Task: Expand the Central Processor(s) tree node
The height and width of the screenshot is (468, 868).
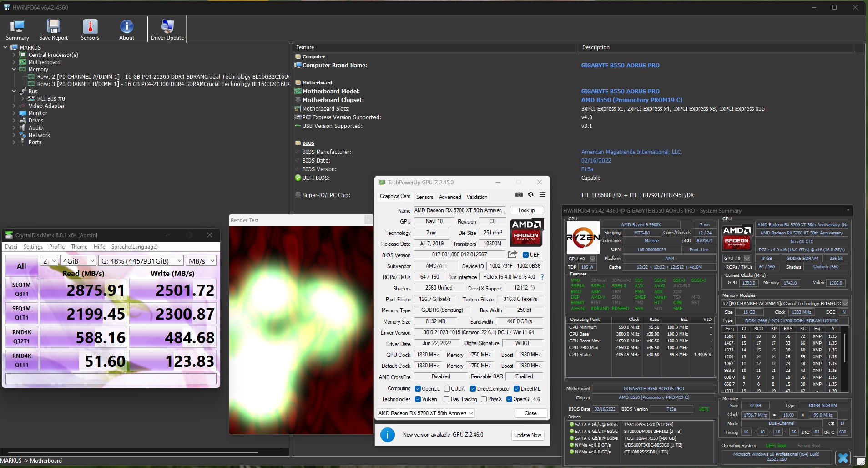Action: pyautogui.click(x=14, y=55)
